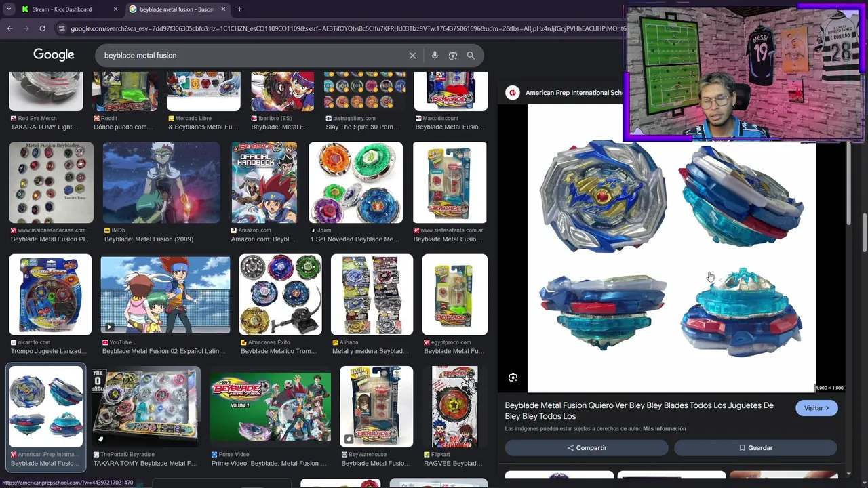868x488 pixels.
Task: Click the Visitar button
Action: point(816,408)
